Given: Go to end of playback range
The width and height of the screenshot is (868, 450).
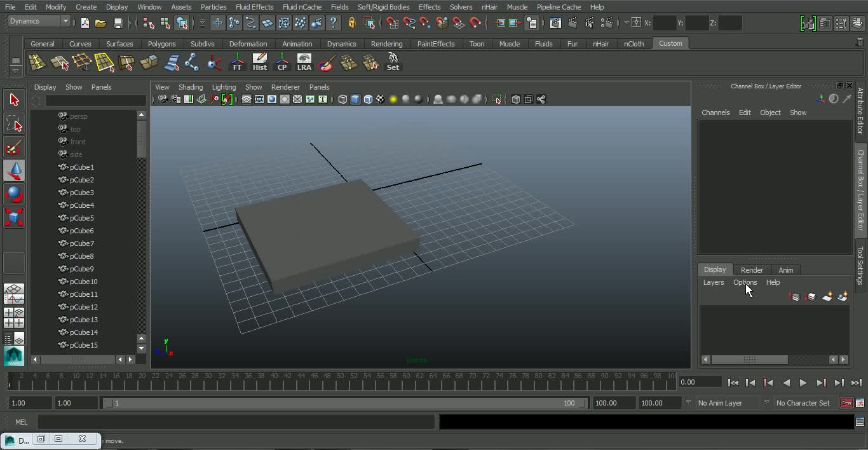Looking at the screenshot, I should pos(856,383).
